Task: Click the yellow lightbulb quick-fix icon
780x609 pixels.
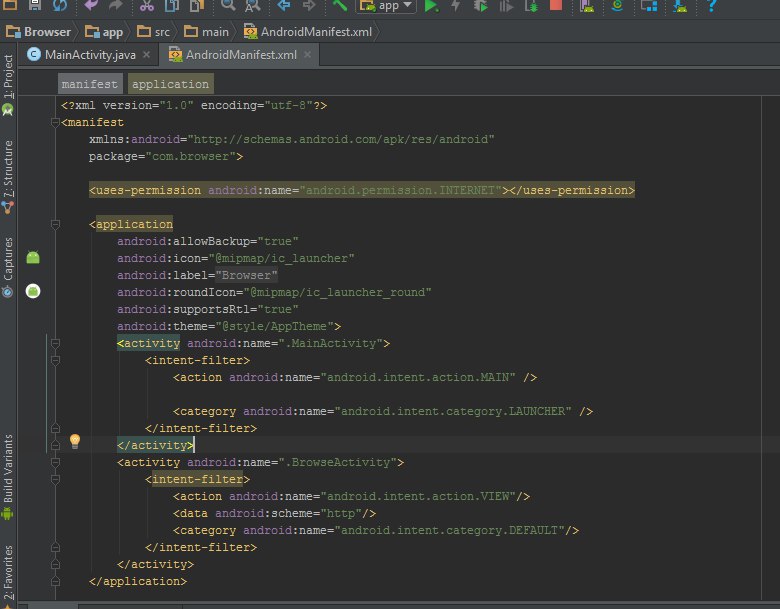Action: pyautogui.click(x=74, y=441)
